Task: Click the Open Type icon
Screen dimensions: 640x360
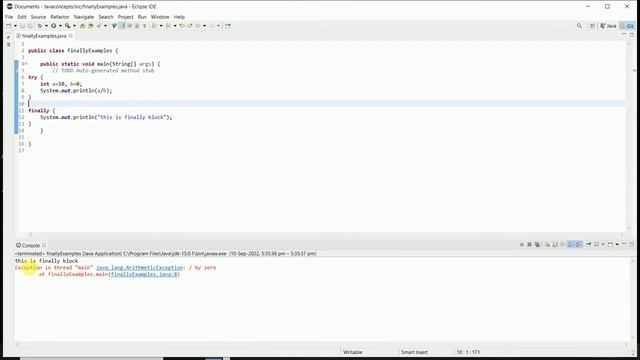Action: [x=98, y=26]
